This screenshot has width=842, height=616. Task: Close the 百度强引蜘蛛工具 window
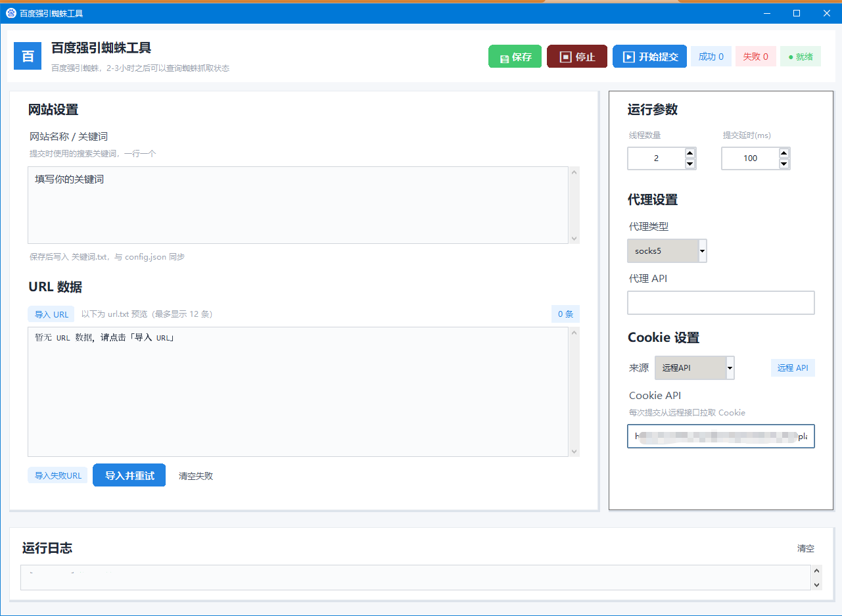tap(827, 13)
